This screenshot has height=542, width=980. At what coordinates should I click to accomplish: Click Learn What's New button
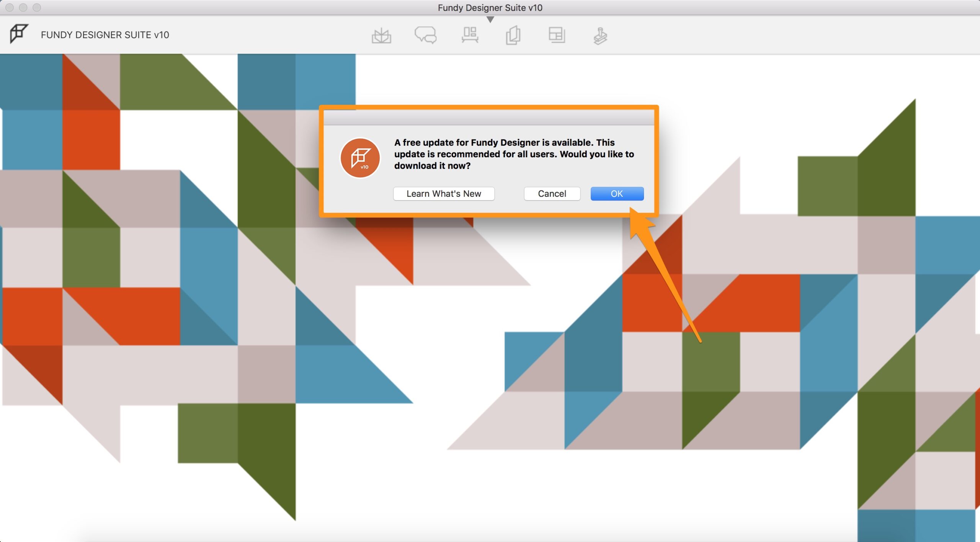(x=444, y=194)
